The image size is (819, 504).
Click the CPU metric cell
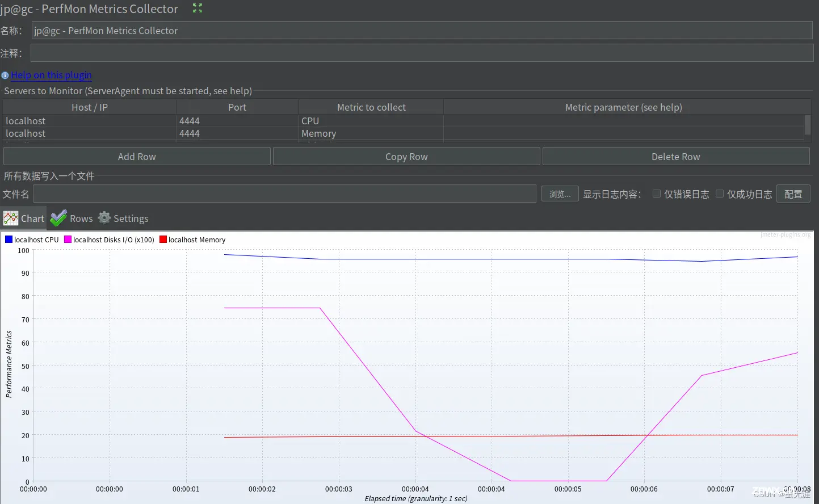(x=371, y=121)
